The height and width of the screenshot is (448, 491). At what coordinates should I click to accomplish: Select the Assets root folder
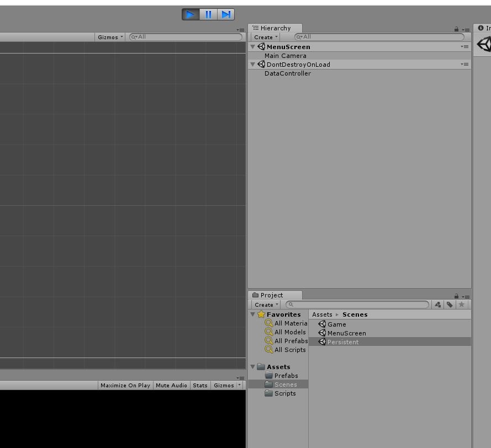click(273, 367)
